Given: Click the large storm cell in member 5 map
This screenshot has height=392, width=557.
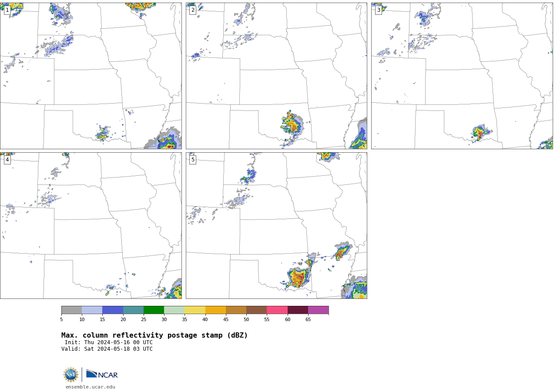Looking at the screenshot, I should [299, 277].
